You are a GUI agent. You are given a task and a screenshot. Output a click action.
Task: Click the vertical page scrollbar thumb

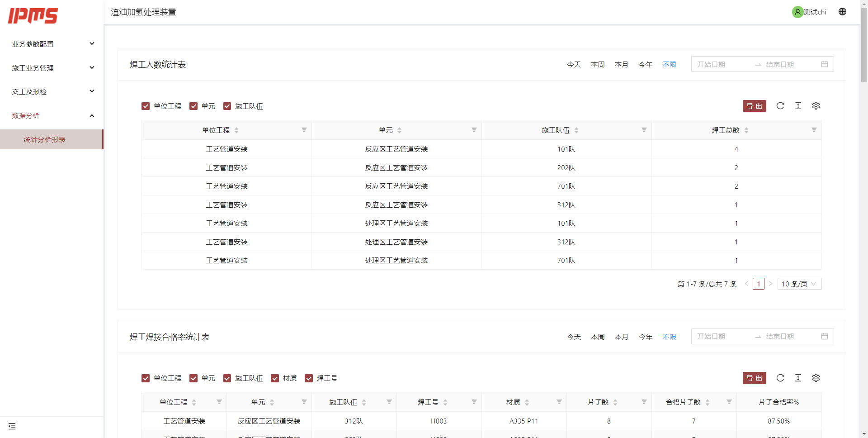[x=864, y=44]
